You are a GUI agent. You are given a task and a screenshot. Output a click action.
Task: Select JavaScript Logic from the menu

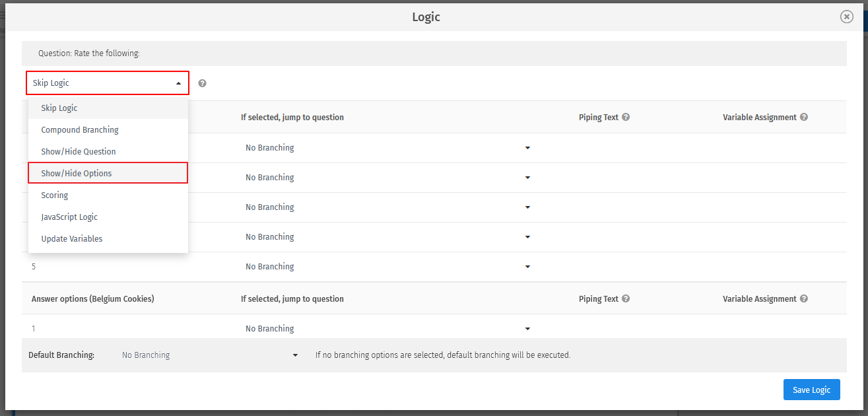69,217
